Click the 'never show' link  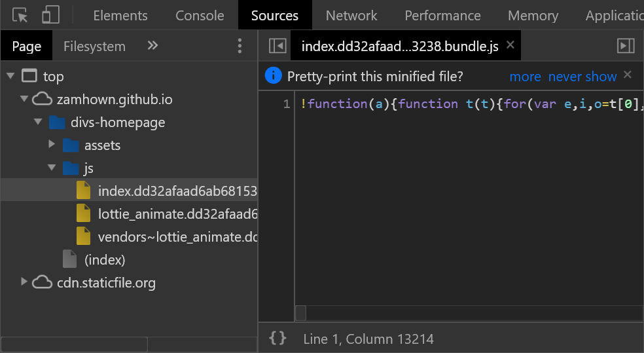pyautogui.click(x=582, y=77)
